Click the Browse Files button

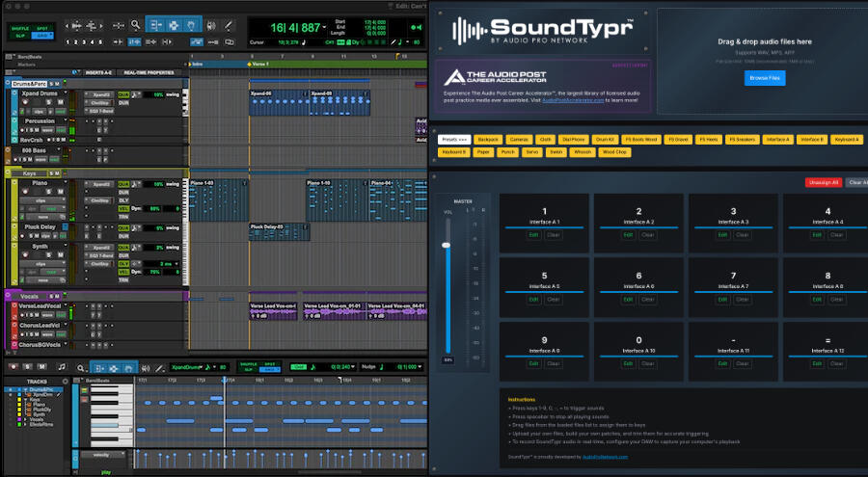[x=765, y=78]
